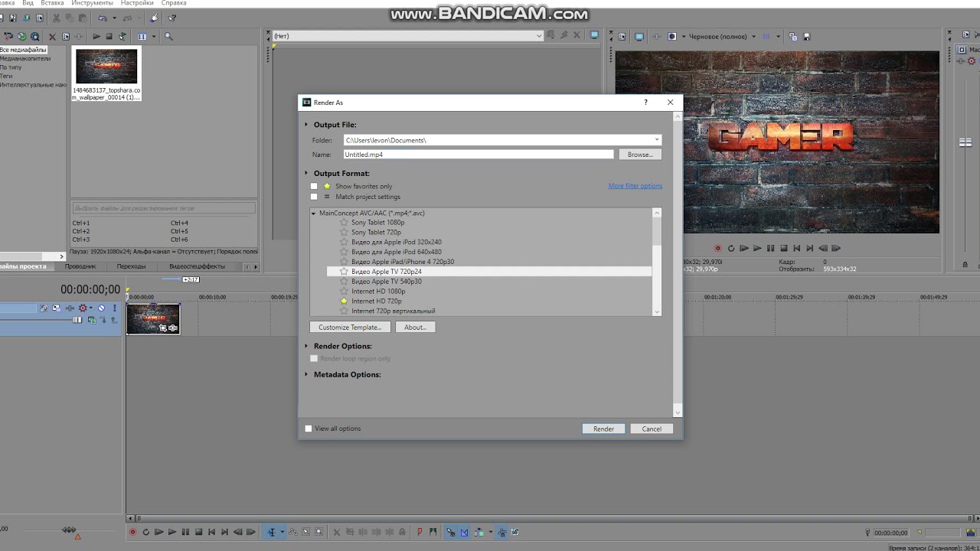Open the More filter options link
The width and height of the screenshot is (980, 551).
tap(635, 186)
